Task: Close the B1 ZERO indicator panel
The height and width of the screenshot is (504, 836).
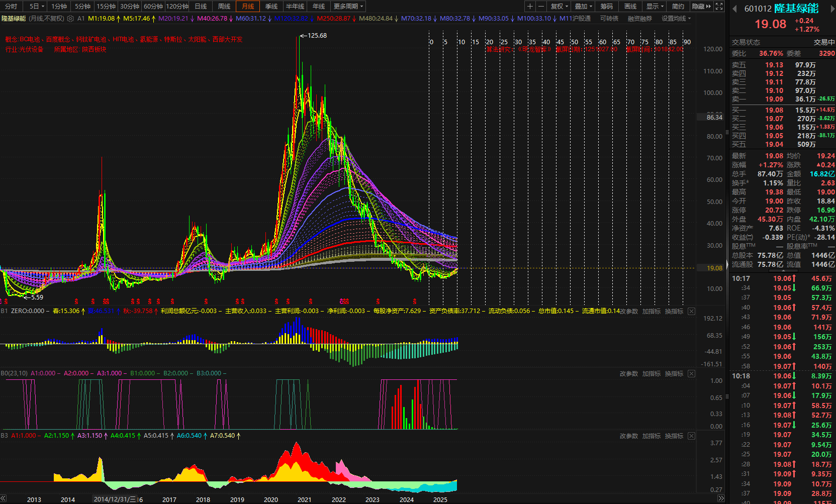Action: tap(691, 312)
